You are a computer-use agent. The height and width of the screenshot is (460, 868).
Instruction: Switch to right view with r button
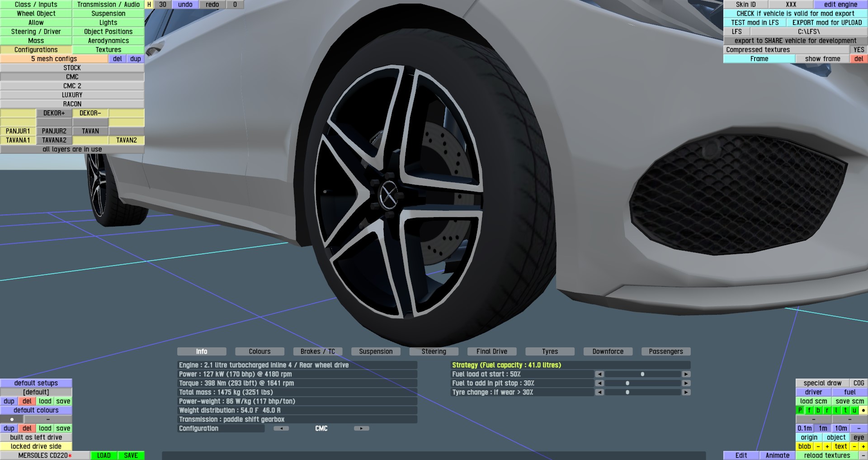click(827, 410)
